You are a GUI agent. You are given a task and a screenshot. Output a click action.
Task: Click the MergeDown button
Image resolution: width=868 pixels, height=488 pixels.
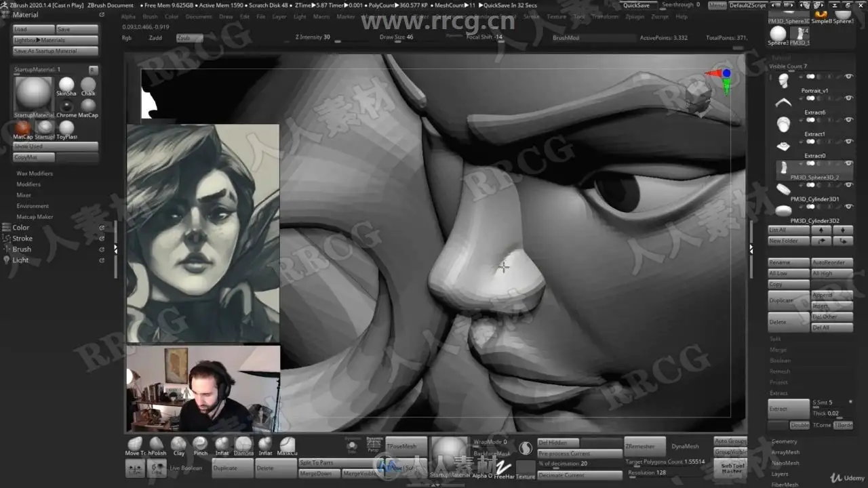[319, 473]
